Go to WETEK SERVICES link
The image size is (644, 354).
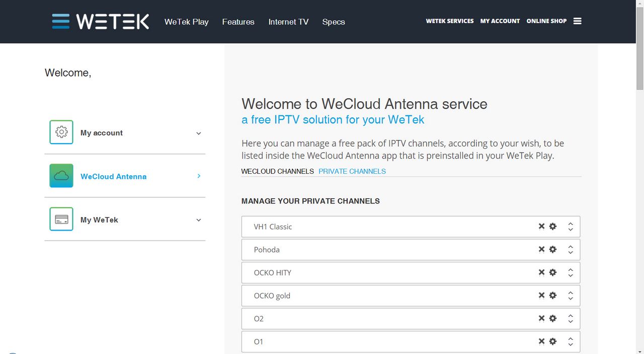[x=450, y=21]
